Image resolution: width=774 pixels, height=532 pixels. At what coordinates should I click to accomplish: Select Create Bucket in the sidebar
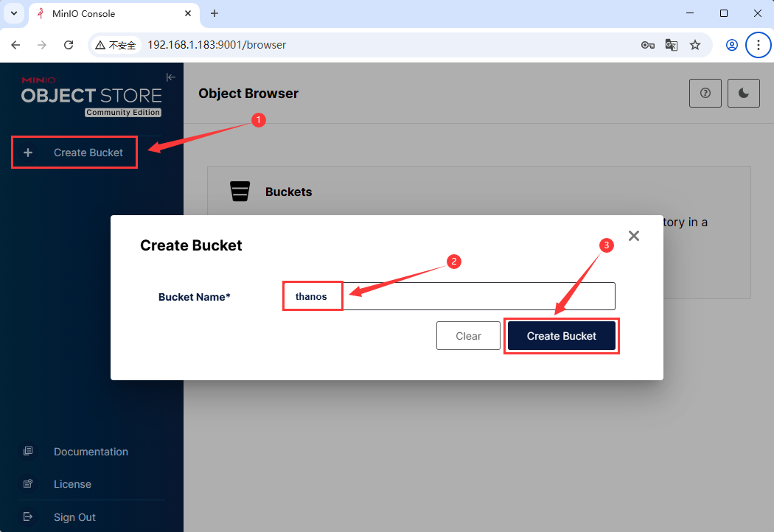tap(74, 153)
